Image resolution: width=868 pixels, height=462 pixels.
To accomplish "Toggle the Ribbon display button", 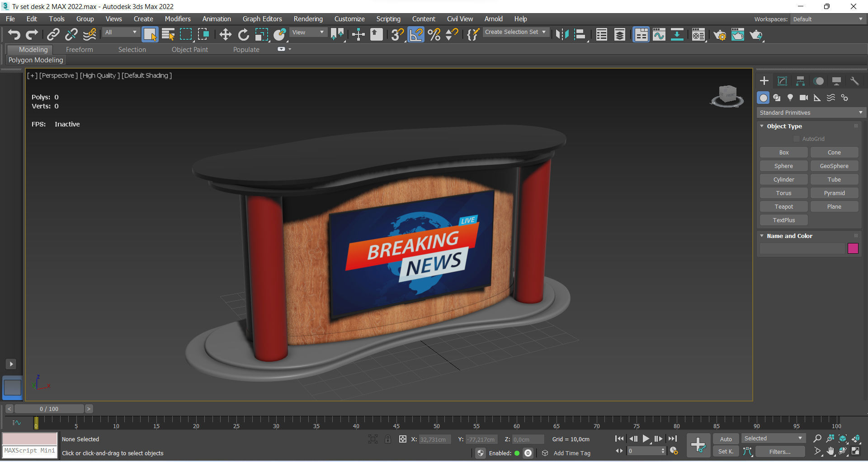I will pyautogui.click(x=641, y=35).
